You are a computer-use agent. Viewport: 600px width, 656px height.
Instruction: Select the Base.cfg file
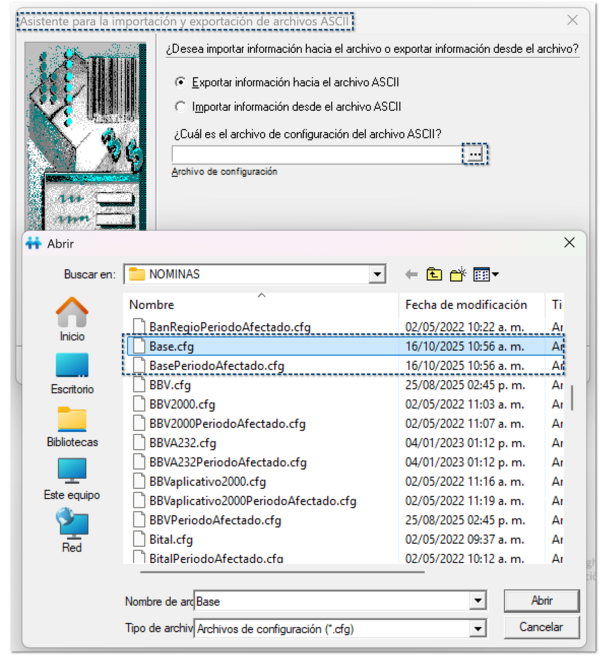click(346, 346)
